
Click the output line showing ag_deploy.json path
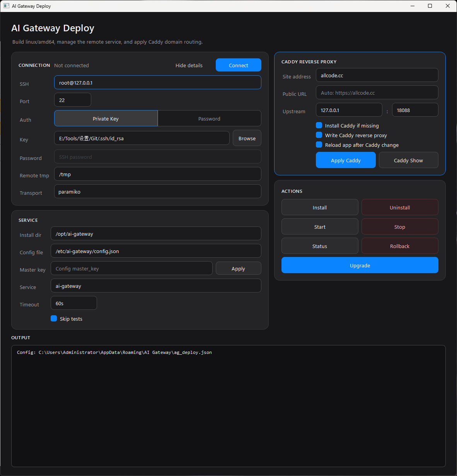point(114,352)
